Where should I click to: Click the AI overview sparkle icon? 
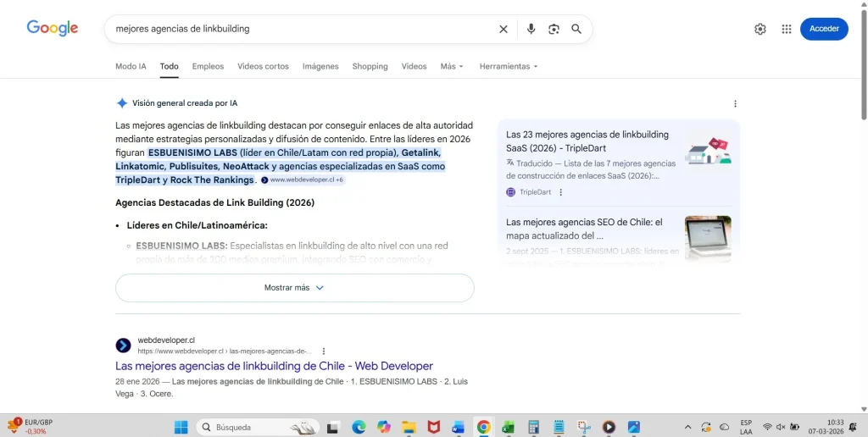122,102
